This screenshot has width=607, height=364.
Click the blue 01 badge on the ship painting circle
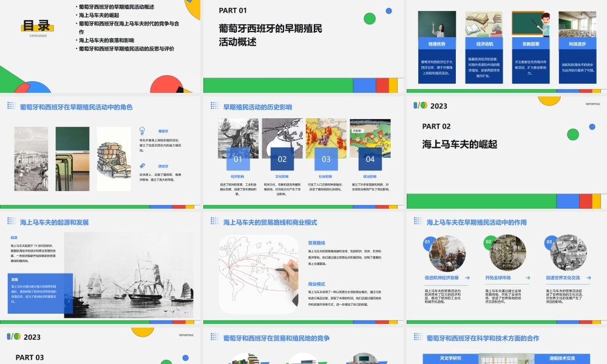(428, 242)
